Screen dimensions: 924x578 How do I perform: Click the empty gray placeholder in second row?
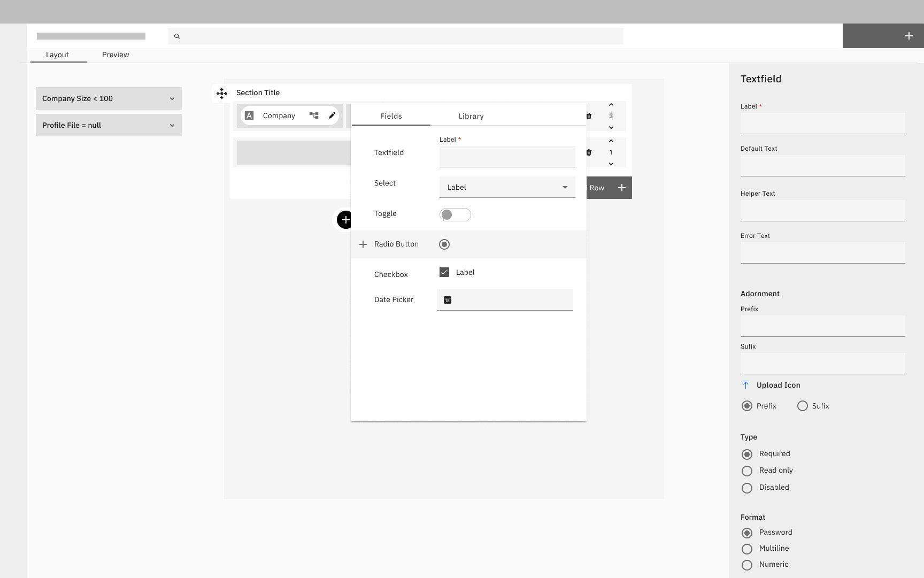tap(294, 152)
